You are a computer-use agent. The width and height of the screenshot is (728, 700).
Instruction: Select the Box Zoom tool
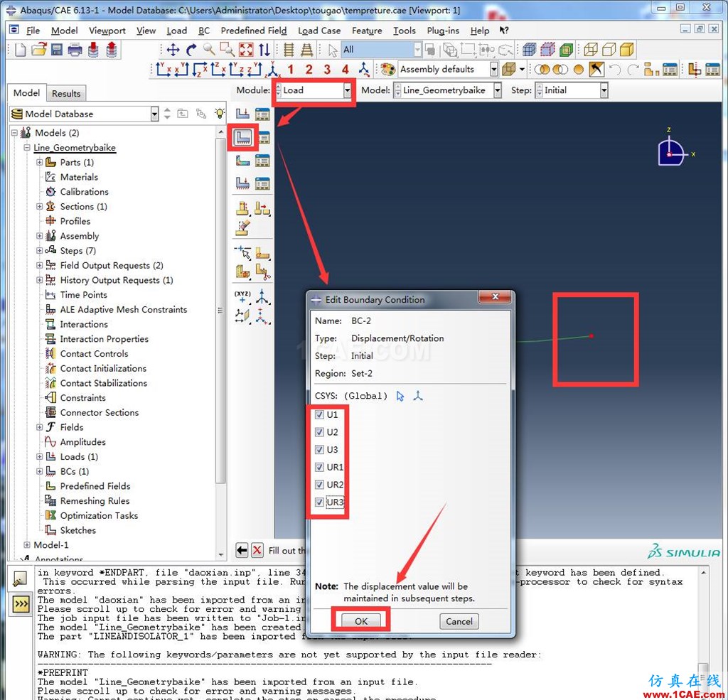(x=227, y=49)
